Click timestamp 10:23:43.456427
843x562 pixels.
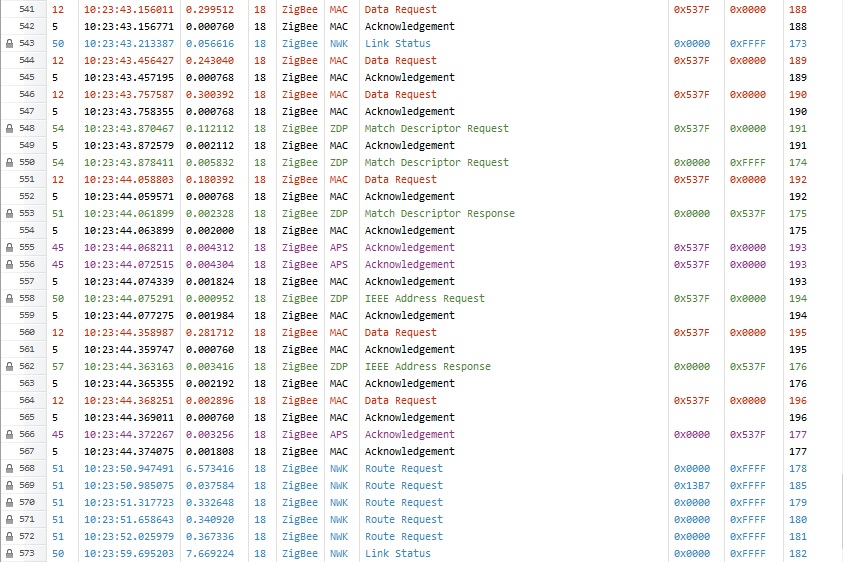click(128, 61)
